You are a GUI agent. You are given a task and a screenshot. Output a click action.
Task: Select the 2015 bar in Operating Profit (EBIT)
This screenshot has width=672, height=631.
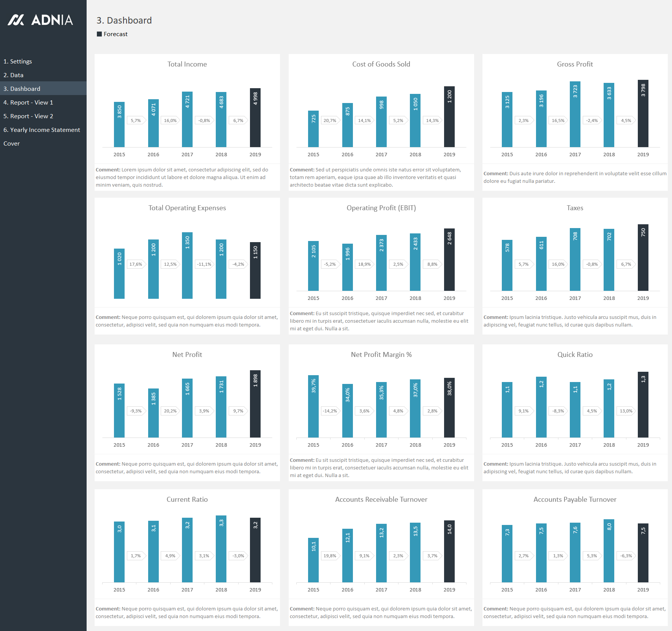click(x=313, y=266)
